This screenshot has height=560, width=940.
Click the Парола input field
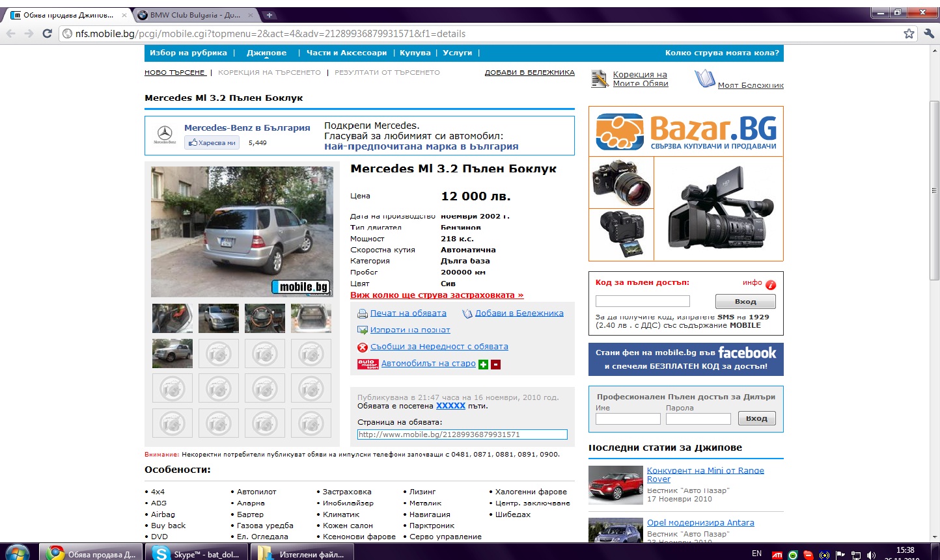pyautogui.click(x=698, y=419)
